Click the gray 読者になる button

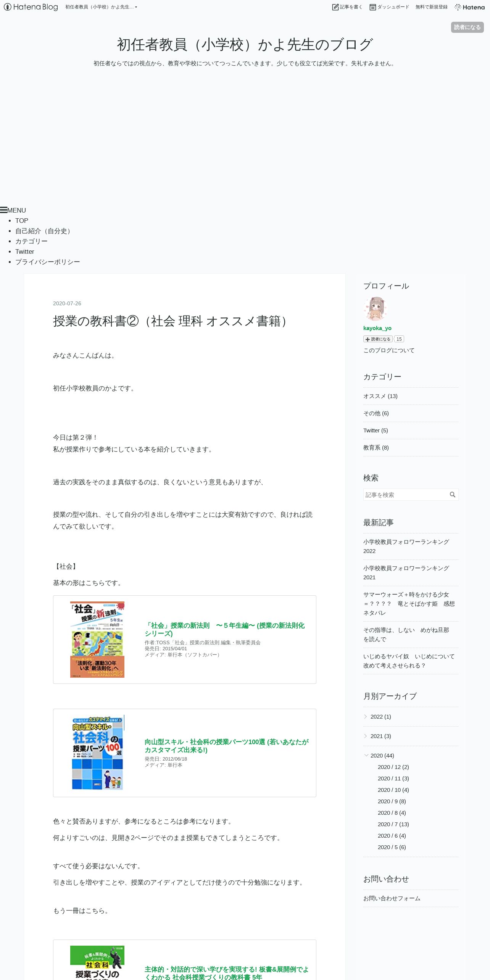467,27
